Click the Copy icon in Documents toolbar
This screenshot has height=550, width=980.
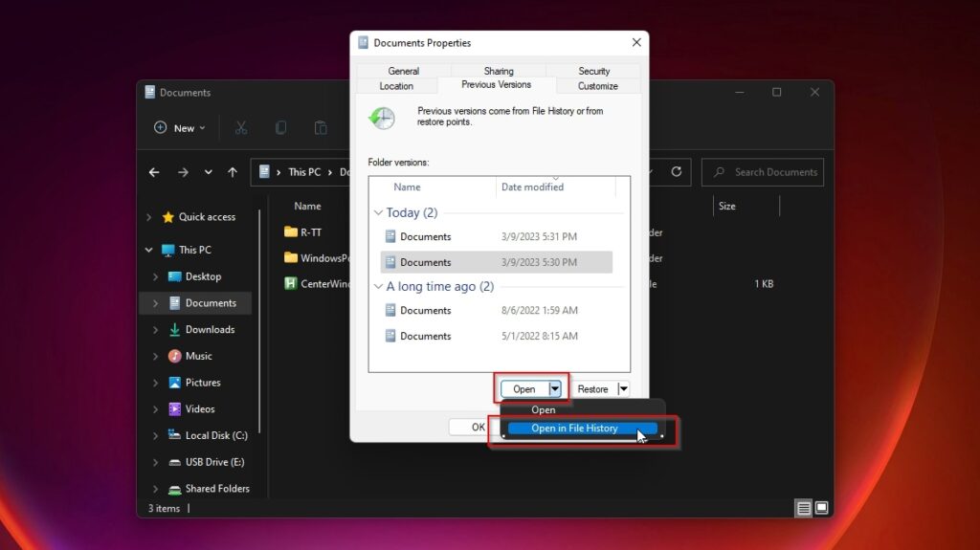click(280, 128)
